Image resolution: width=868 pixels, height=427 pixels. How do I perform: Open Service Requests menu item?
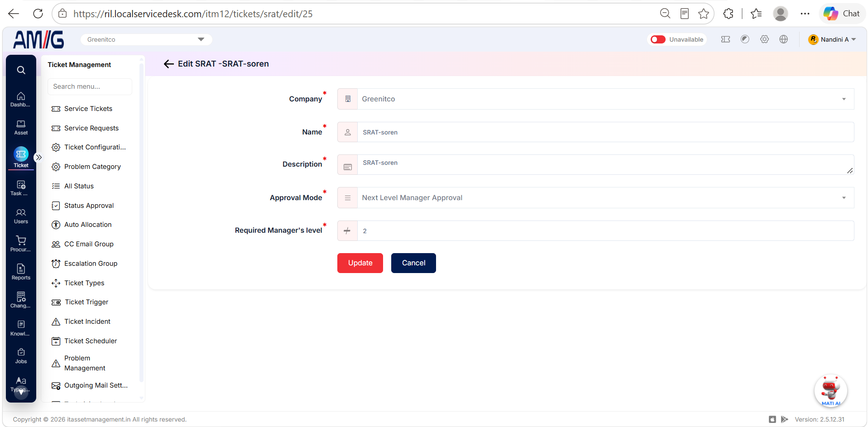pyautogui.click(x=91, y=128)
